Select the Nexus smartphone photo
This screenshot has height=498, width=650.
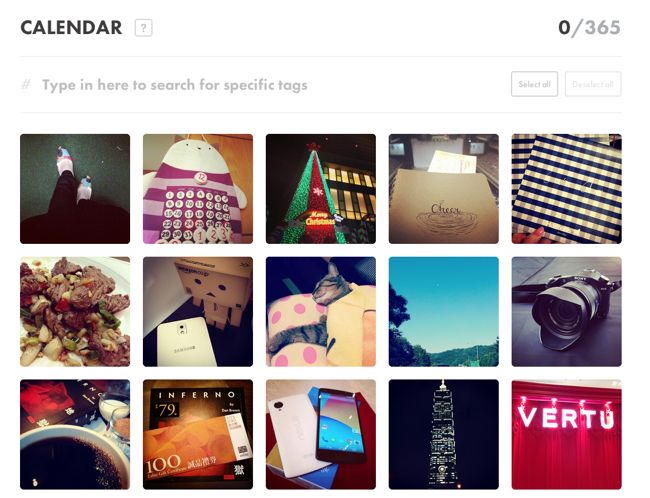click(x=321, y=435)
